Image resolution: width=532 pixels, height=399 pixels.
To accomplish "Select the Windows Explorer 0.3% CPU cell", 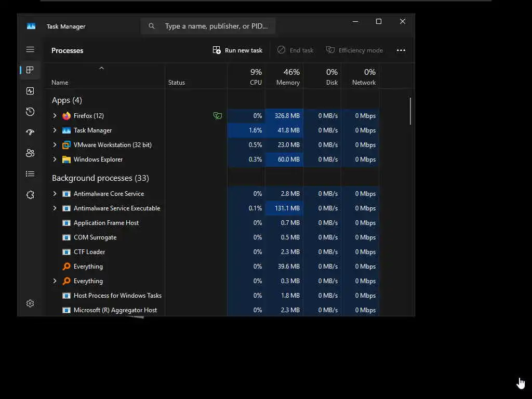I will [x=246, y=159].
